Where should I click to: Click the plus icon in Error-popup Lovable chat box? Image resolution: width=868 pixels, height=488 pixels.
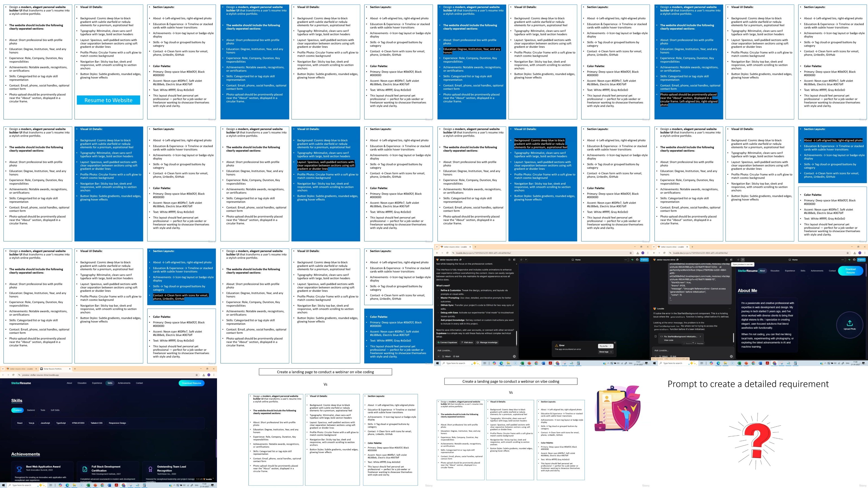439,356
